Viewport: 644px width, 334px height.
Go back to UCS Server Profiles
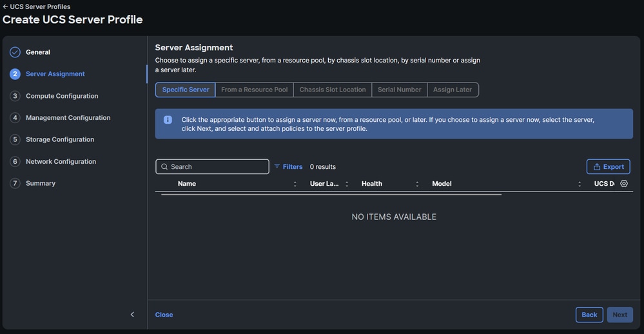36,6
